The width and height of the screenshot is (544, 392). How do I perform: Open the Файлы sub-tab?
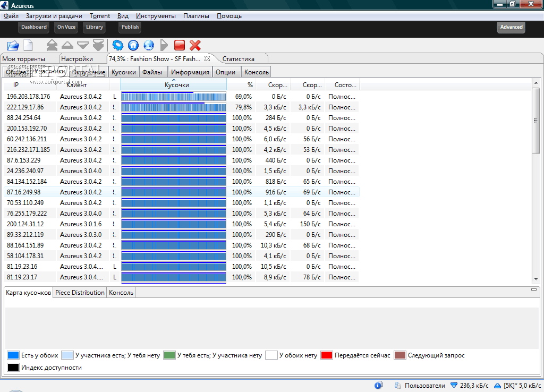[152, 72]
